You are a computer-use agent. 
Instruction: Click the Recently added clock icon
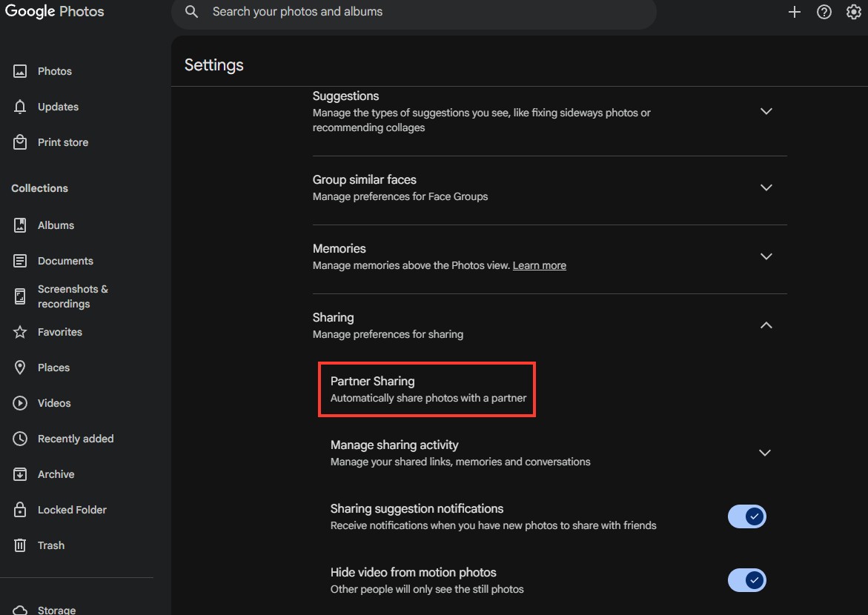pyautogui.click(x=20, y=439)
